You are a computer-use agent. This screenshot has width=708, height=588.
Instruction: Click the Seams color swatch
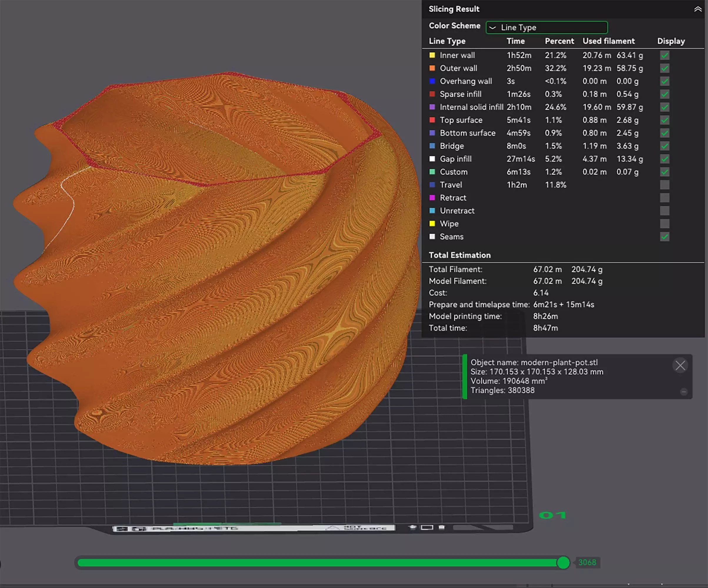[x=432, y=237]
